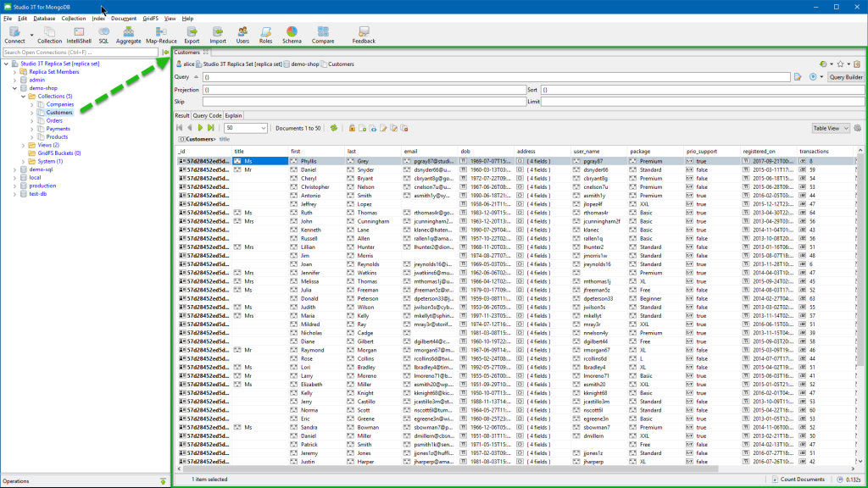The height and width of the screenshot is (488, 868).
Task: Toggle the read-only lock icon
Action: pyautogui.click(x=352, y=129)
